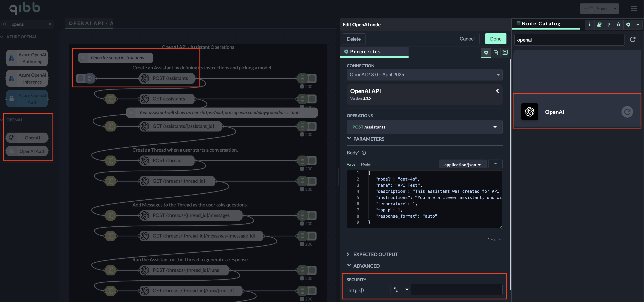This screenshot has width=644, height=302.
Task: Open the hamburger menu at top right
Action: coord(634,8)
